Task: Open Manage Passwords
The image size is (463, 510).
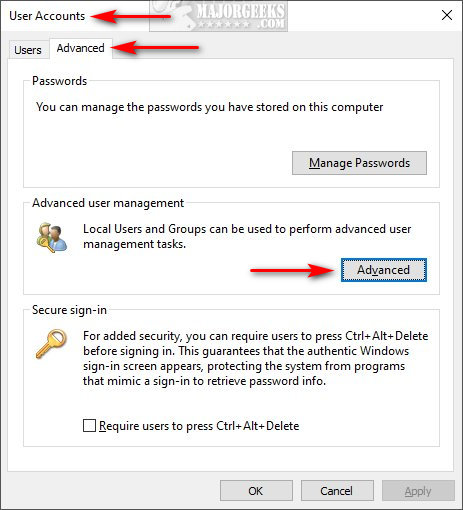Action: point(359,163)
